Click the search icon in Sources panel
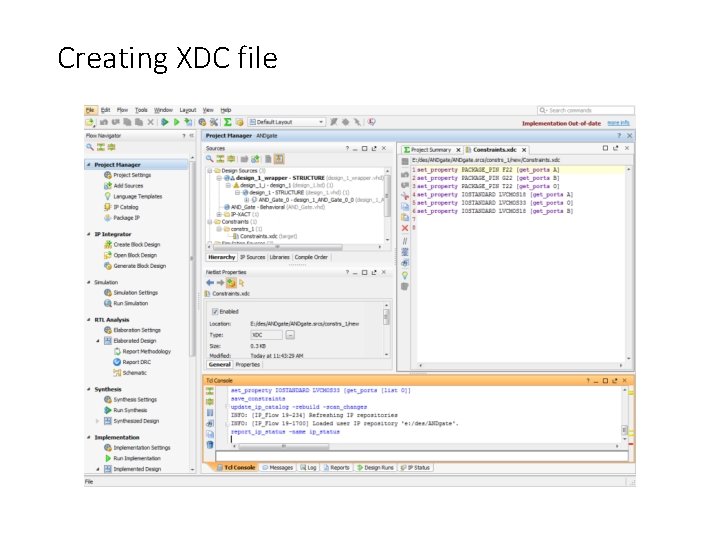This screenshot has height=540, width=720. coord(209,159)
